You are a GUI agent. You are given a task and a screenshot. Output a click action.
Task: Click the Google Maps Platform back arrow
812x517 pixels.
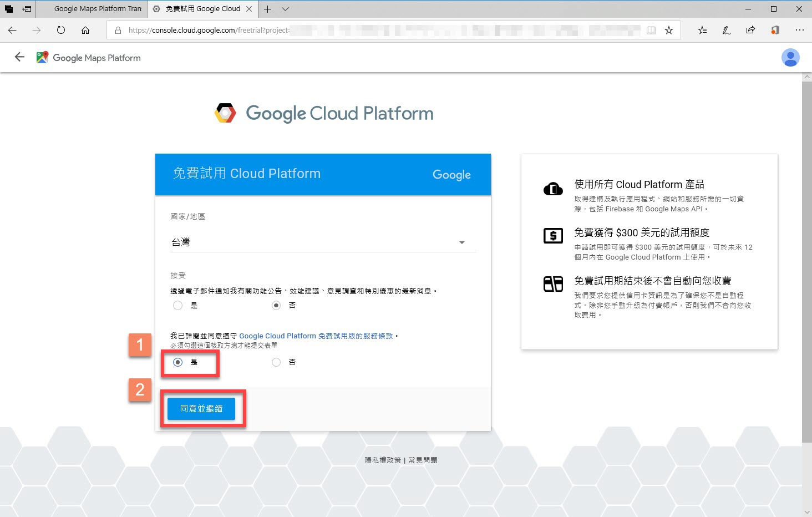pos(19,57)
